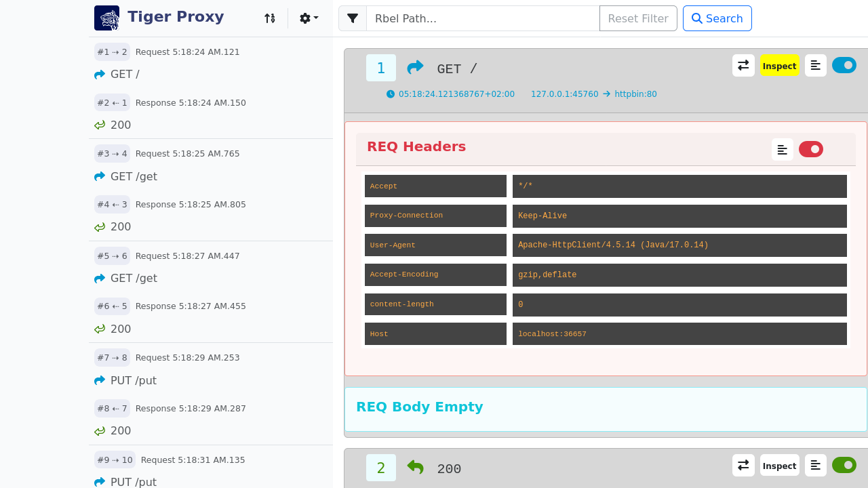This screenshot has width=868, height=488.
Task: Click address 127.0.0.1:45760 → httpbin:80
Action: 594,94
